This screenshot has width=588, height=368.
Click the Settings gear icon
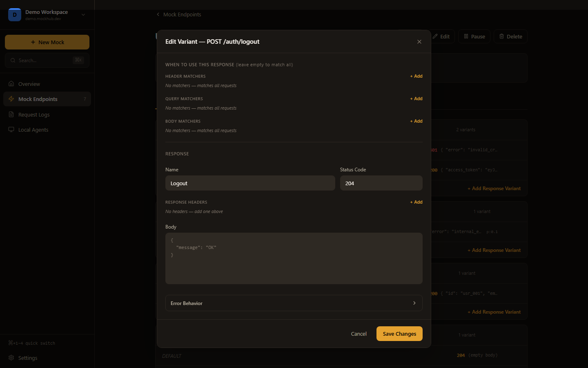[11, 358]
